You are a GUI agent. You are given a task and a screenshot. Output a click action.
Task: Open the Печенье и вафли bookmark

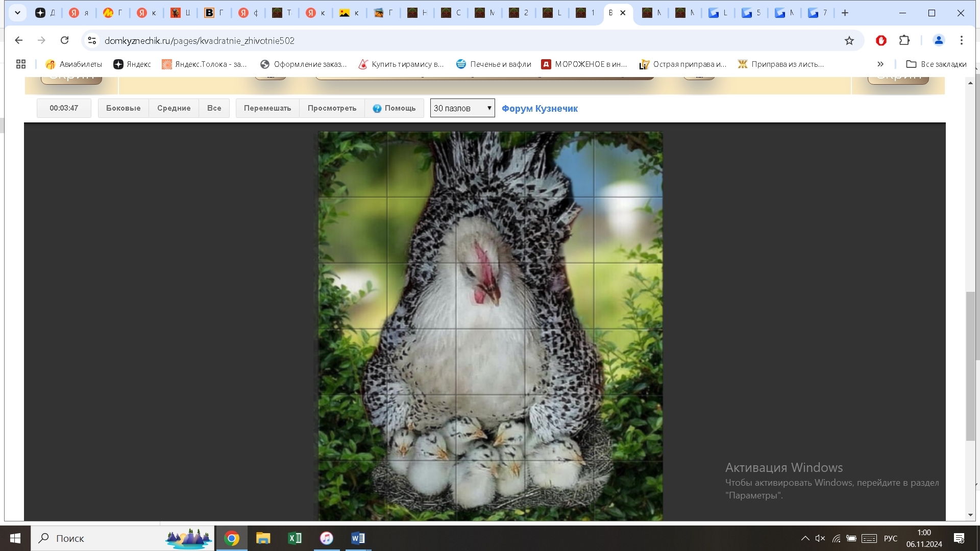click(x=494, y=64)
